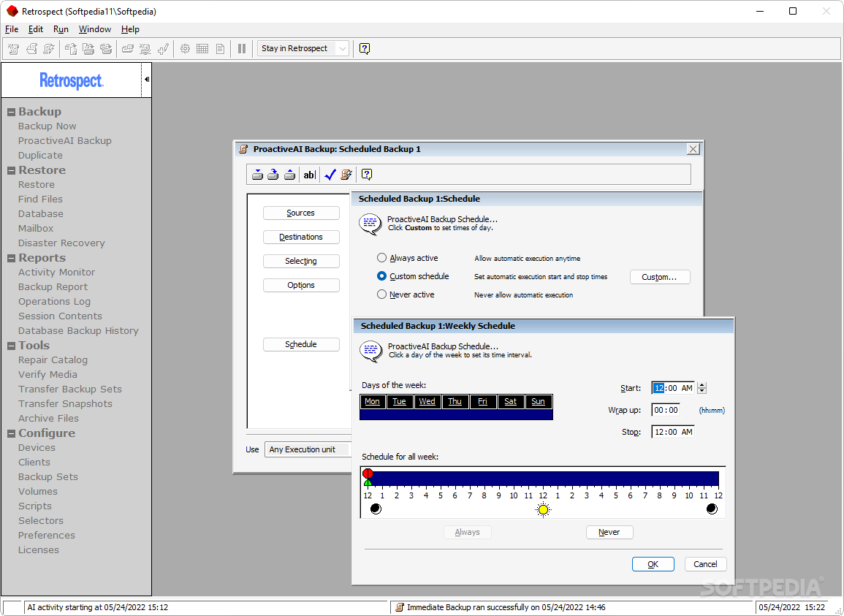Toggle the Wed day button
844x616 pixels.
click(x=427, y=402)
